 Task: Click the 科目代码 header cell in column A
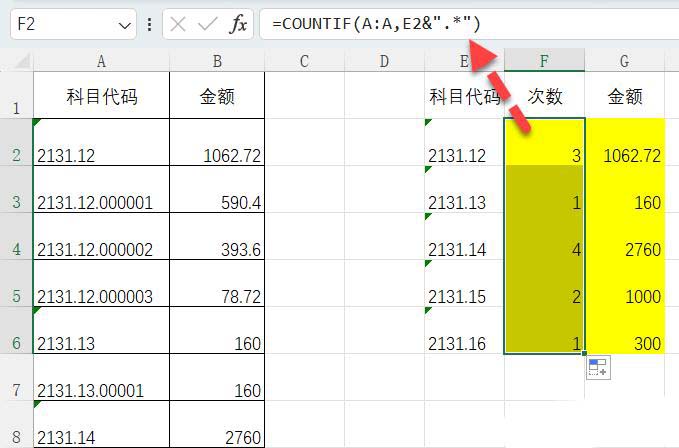pyautogui.click(x=101, y=97)
